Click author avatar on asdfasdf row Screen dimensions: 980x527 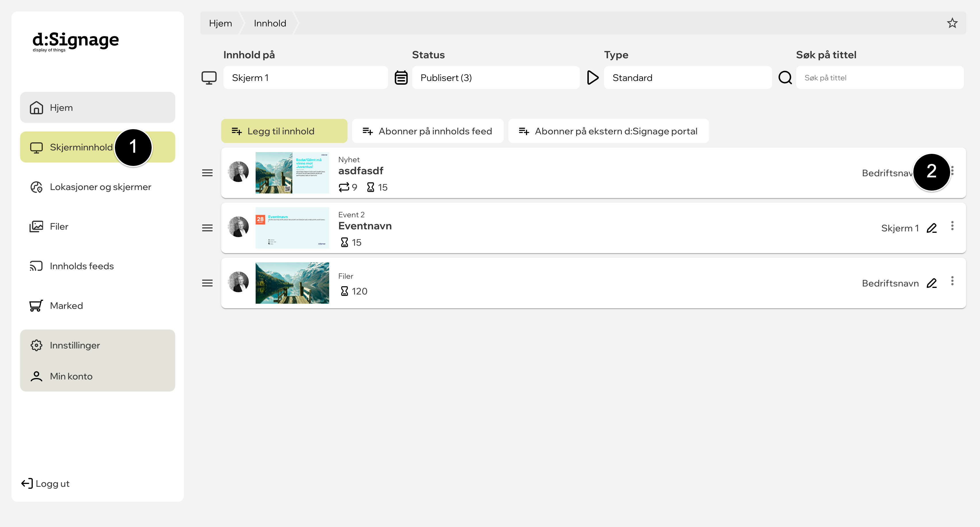pyautogui.click(x=238, y=172)
